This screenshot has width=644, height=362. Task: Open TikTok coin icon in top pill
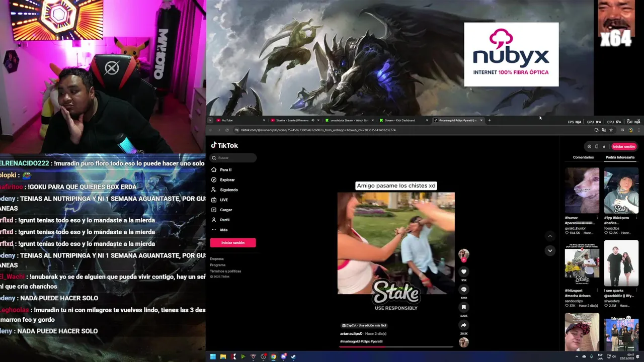tap(589, 147)
